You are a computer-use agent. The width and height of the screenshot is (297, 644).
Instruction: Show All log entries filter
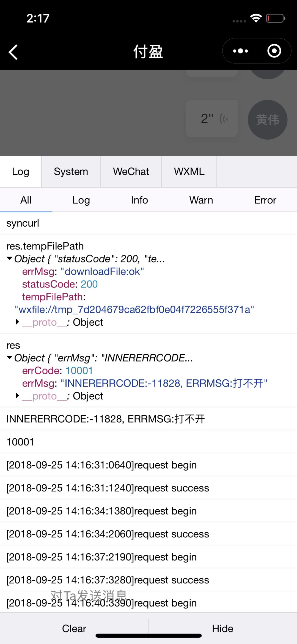26,200
